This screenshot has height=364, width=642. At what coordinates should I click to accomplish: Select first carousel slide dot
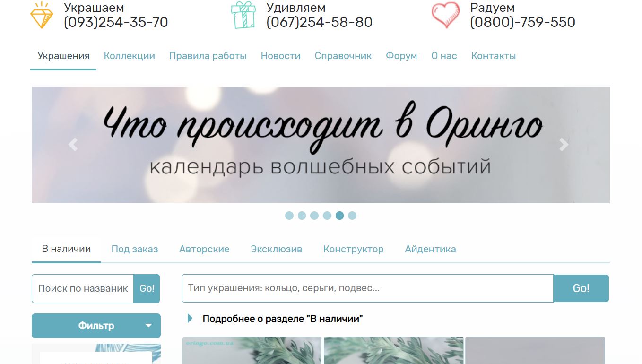click(x=289, y=216)
